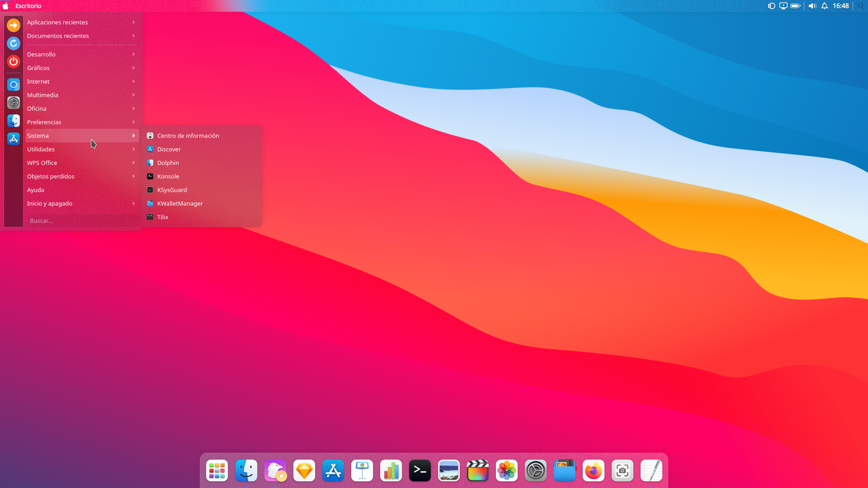Image resolution: width=868 pixels, height=488 pixels.
Task: Open System Preferences gear in dock
Action: click(536, 471)
